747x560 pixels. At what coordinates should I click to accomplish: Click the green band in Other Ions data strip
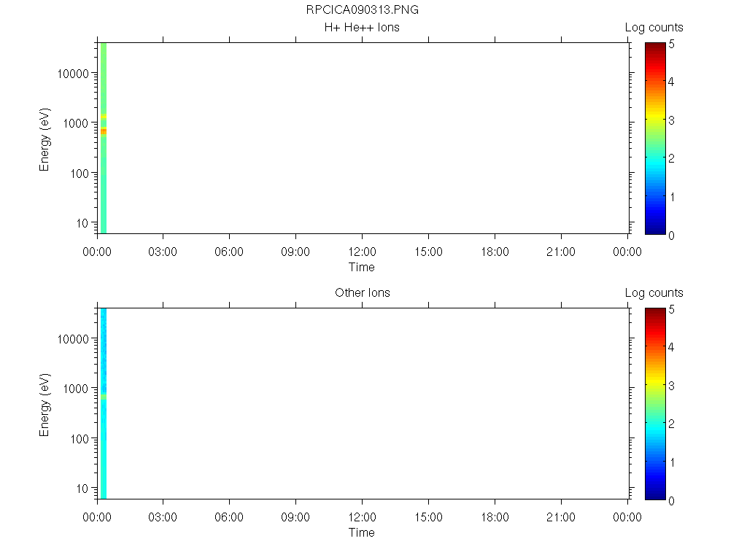tap(104, 397)
